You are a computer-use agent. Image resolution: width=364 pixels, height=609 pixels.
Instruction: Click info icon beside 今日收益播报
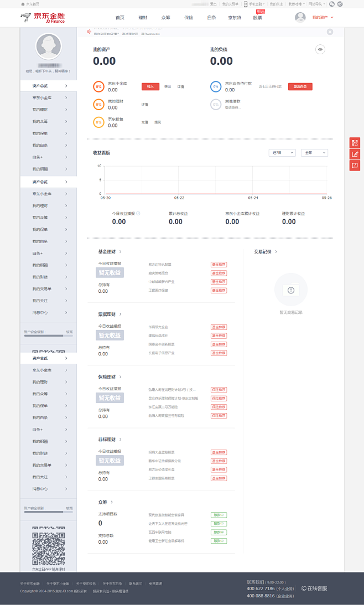pyautogui.click(x=138, y=213)
